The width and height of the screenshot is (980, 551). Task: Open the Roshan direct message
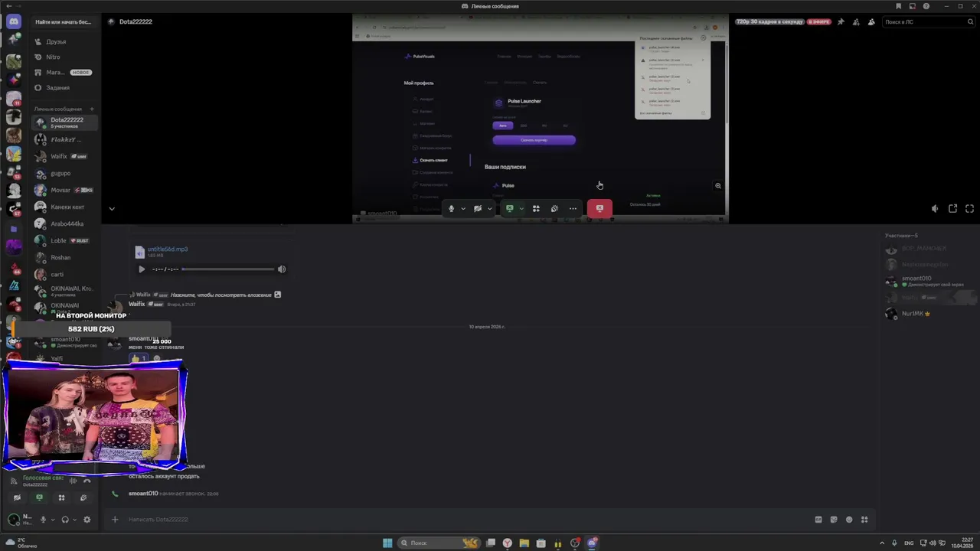[x=65, y=257]
